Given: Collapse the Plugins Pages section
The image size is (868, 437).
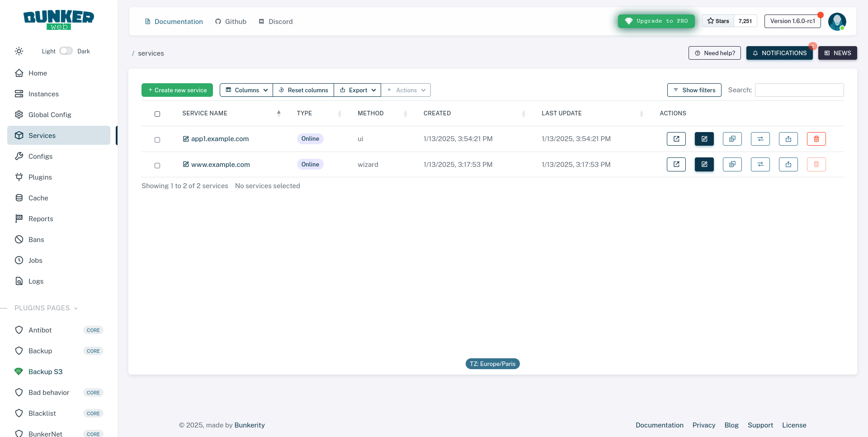Looking at the screenshot, I should pos(75,308).
